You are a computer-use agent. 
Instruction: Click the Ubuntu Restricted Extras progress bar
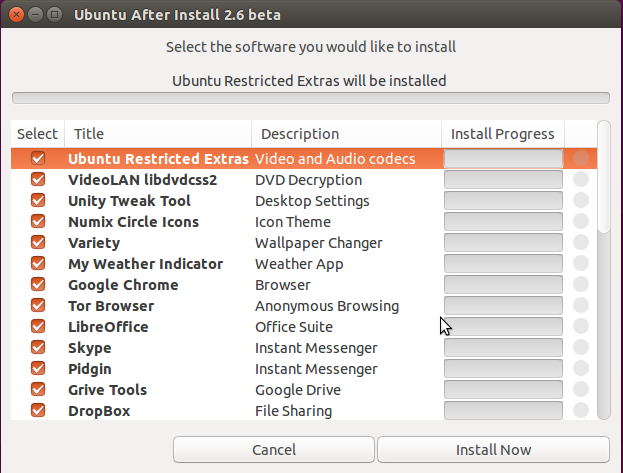pos(503,159)
